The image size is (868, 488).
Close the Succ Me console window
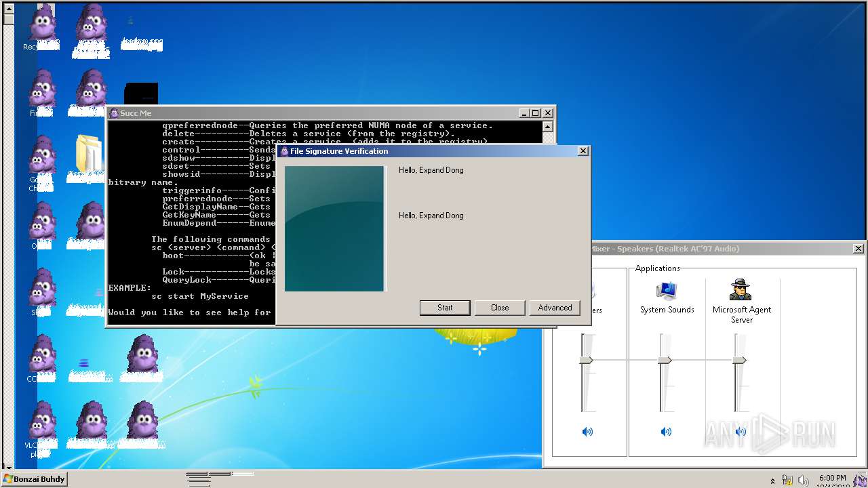coord(547,113)
